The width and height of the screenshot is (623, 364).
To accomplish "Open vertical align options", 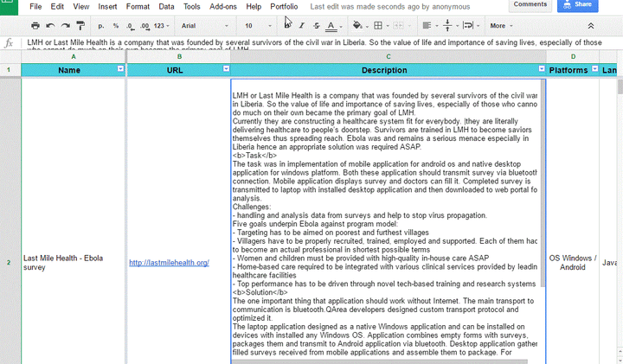I will 451,26.
